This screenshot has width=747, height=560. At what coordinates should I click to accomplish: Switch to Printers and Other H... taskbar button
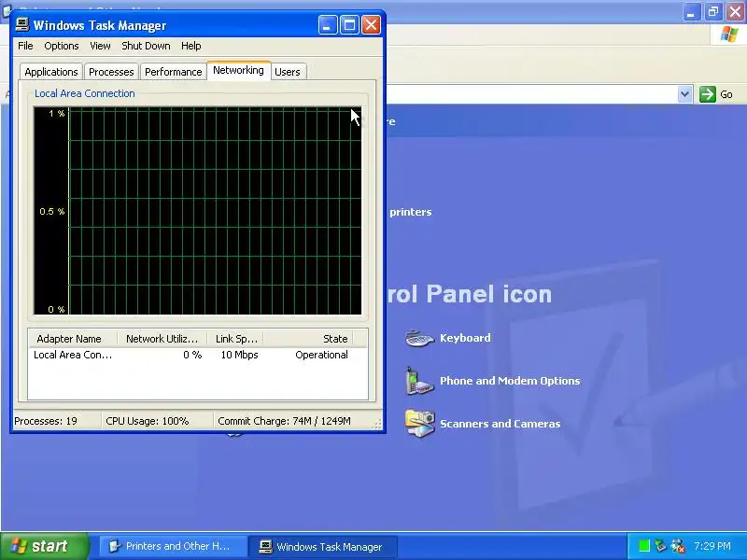click(x=174, y=546)
